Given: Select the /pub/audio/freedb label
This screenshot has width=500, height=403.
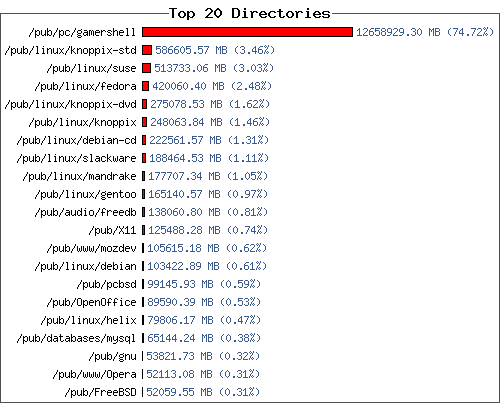Looking at the screenshot, I should (85, 212).
